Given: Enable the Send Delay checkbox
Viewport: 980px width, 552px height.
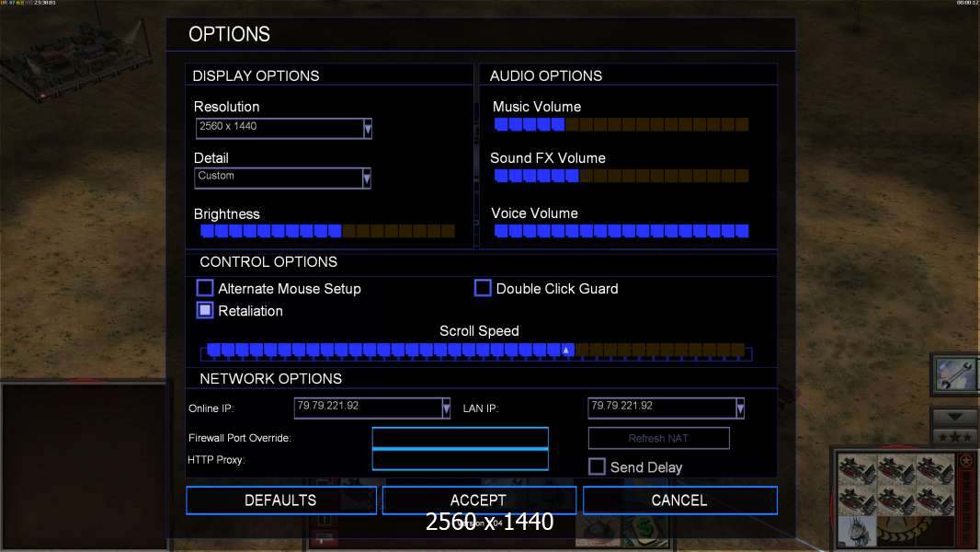Looking at the screenshot, I should click(x=597, y=467).
